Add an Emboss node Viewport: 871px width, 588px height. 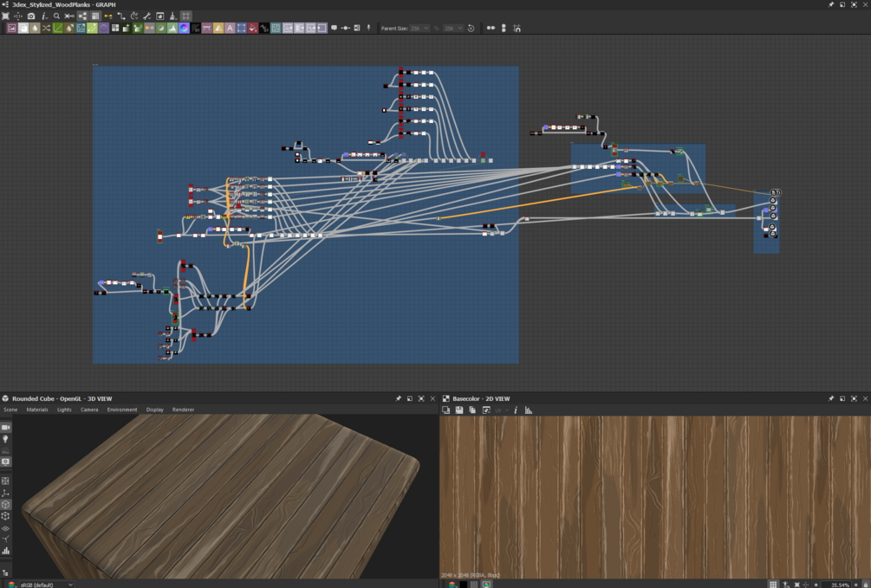point(104,28)
